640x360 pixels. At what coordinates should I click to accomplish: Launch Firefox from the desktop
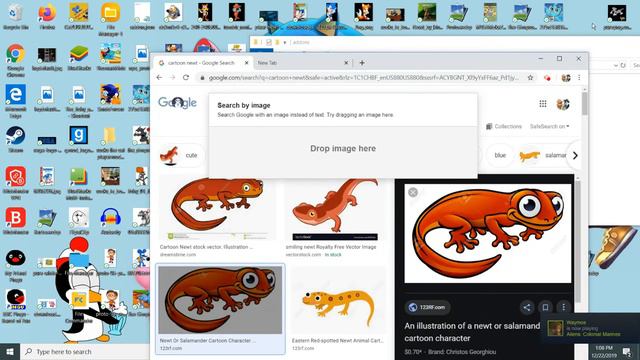click(47, 16)
